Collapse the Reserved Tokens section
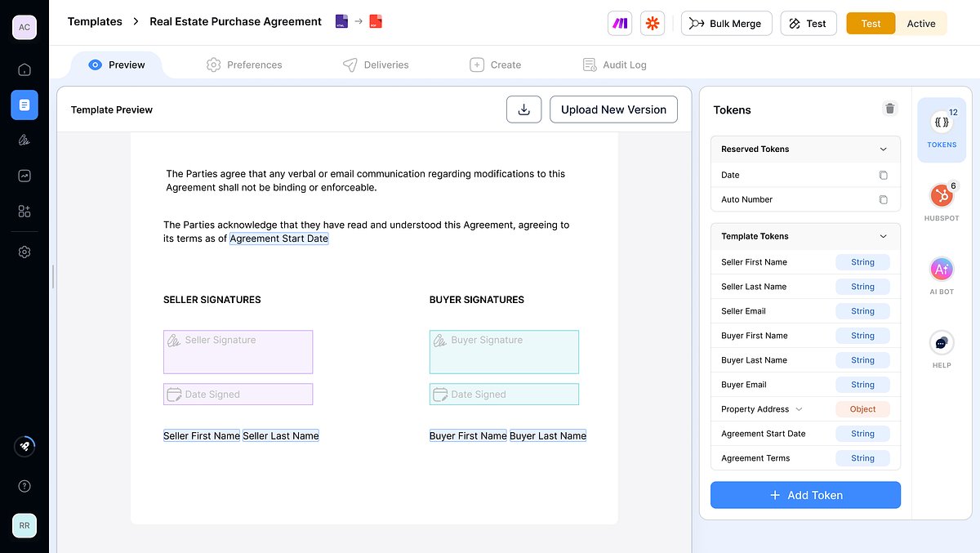Image resolution: width=980 pixels, height=553 pixels. click(x=881, y=149)
